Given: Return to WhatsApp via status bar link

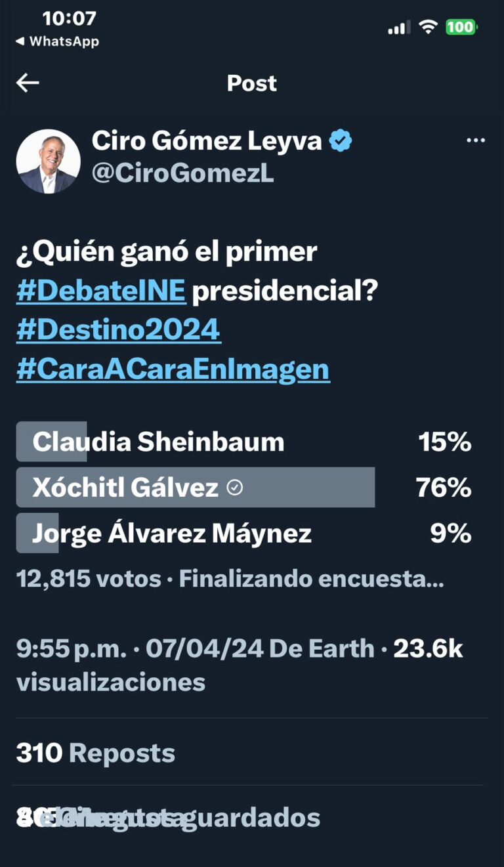Looking at the screenshot, I should (x=57, y=41).
